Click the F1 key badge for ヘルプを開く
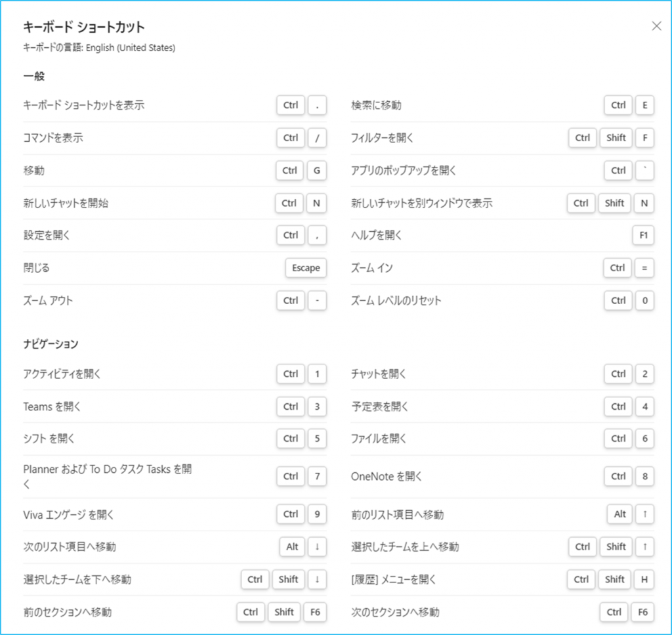 [643, 235]
